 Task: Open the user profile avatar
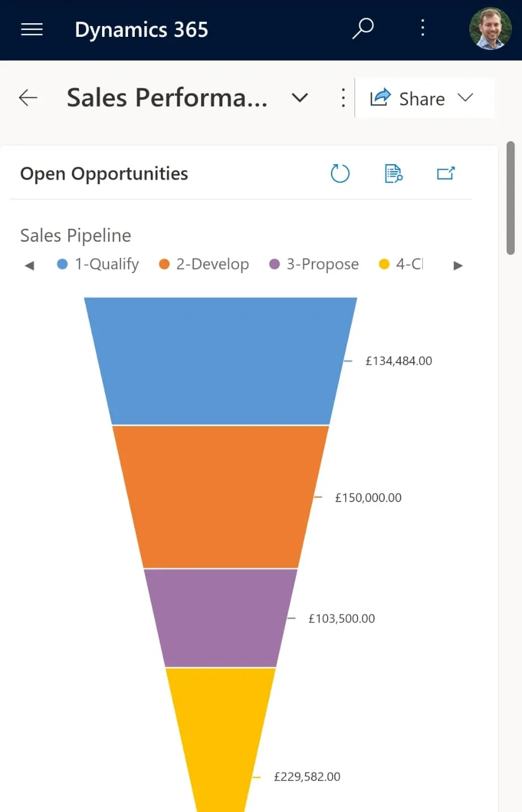pyautogui.click(x=490, y=28)
